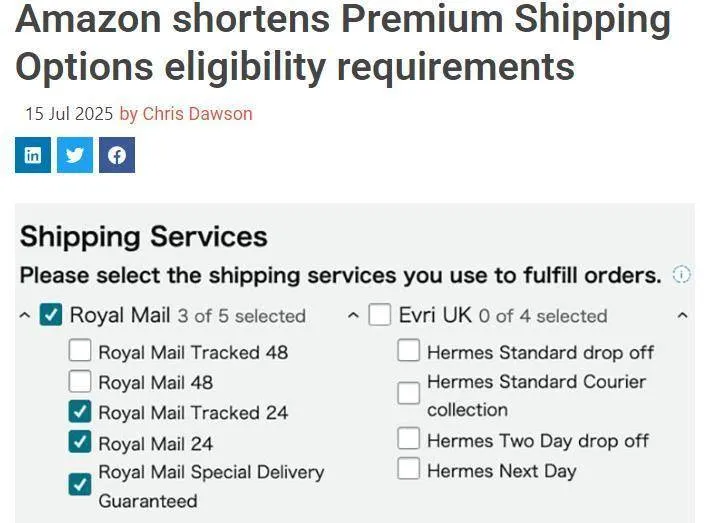Tick the Royal Mail 48 option
The width and height of the screenshot is (705, 523).
80,381
